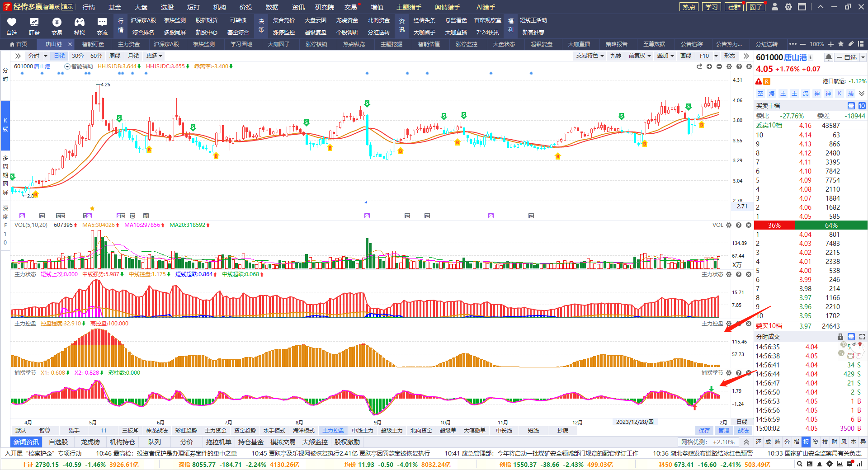Click the 盯盘 monitor icon
Image resolution: width=868 pixels, height=470 pixels.
[34, 26]
